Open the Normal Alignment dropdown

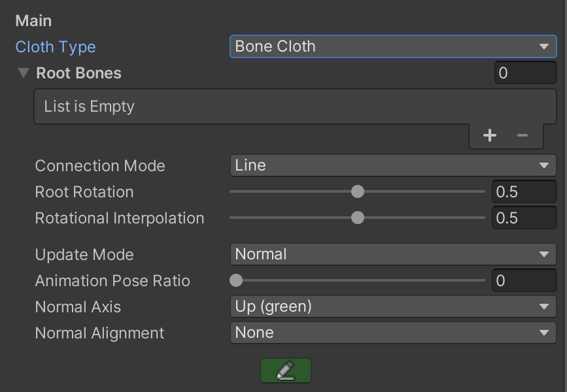[392, 333]
